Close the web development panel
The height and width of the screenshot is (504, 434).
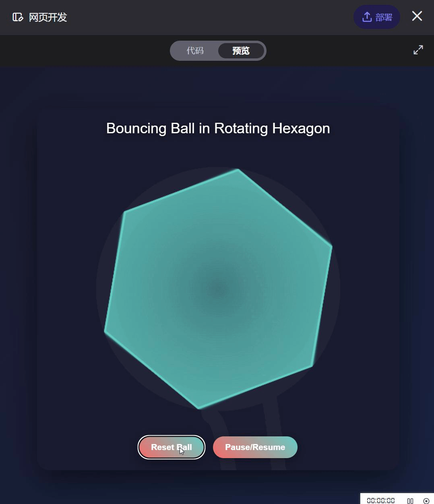click(x=417, y=16)
